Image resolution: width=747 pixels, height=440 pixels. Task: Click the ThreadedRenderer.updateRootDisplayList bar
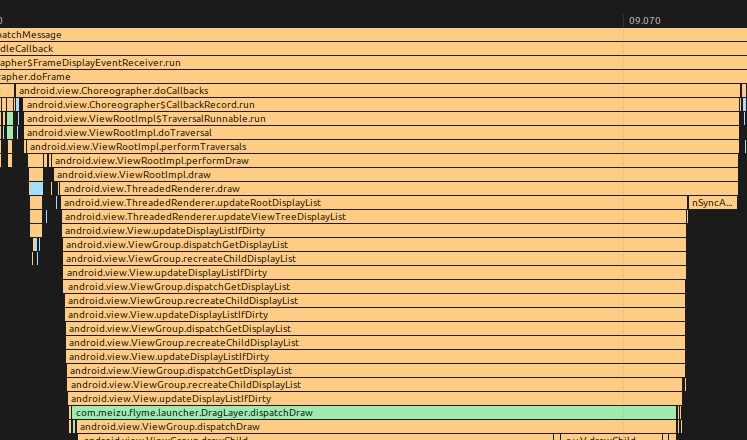click(373, 202)
